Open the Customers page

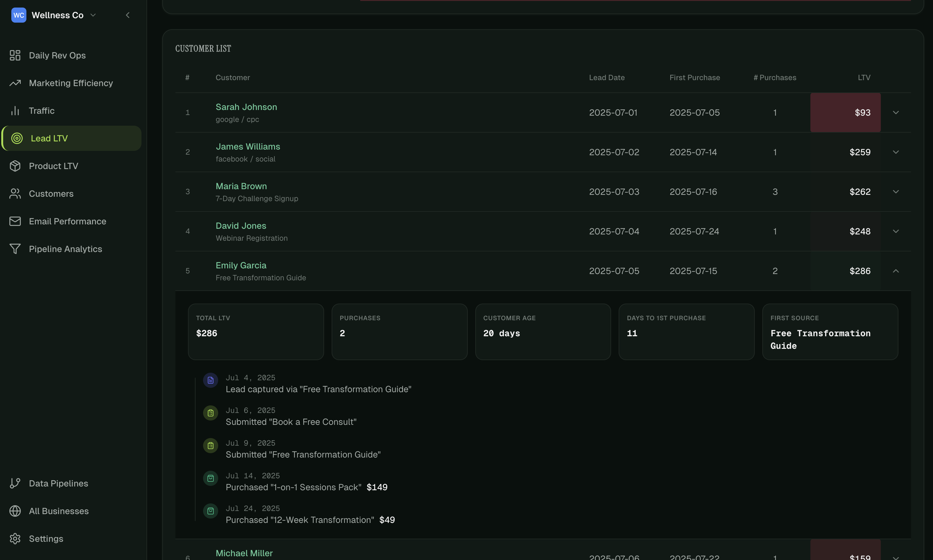(71, 194)
